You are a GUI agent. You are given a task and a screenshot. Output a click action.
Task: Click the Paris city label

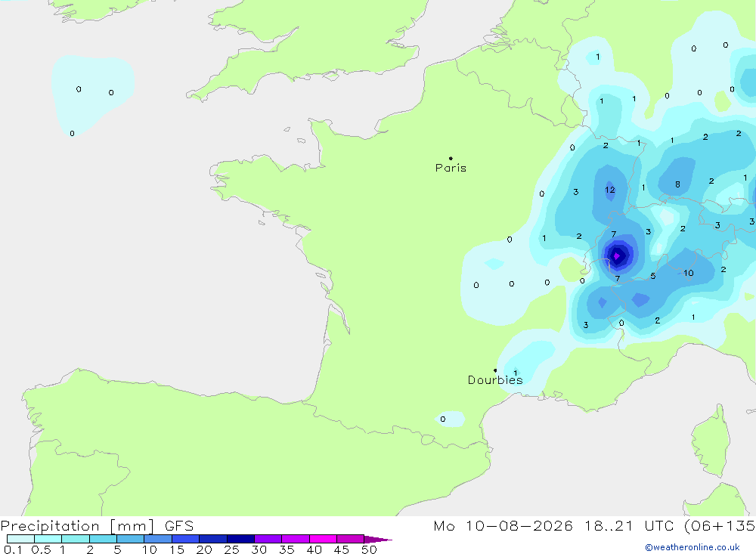451,168
